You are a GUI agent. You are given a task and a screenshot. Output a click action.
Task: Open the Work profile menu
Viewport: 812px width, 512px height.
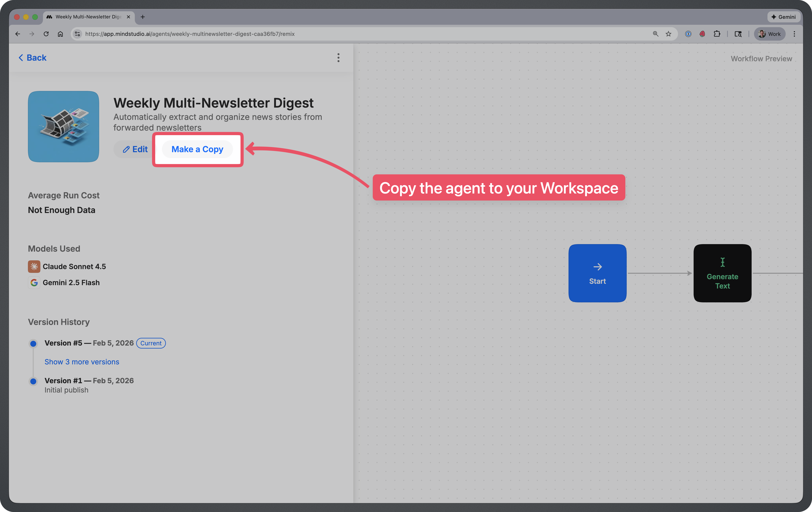[x=769, y=34]
